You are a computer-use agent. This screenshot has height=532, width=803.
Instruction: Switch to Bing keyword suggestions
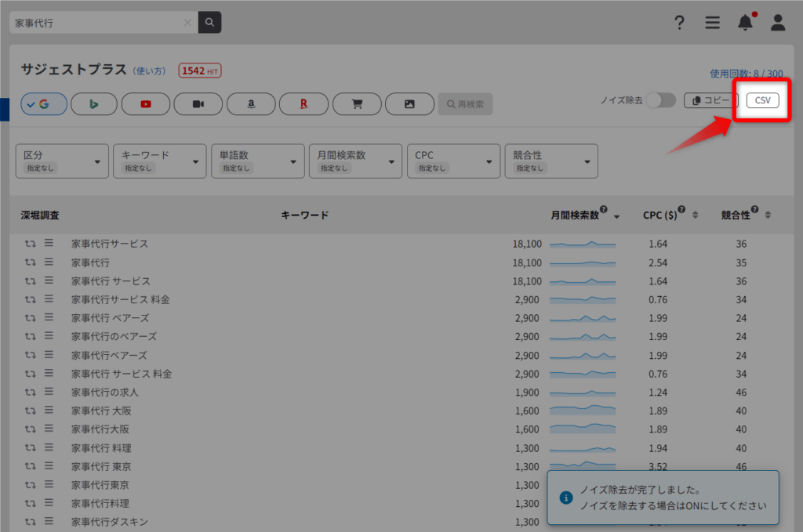[94, 103]
